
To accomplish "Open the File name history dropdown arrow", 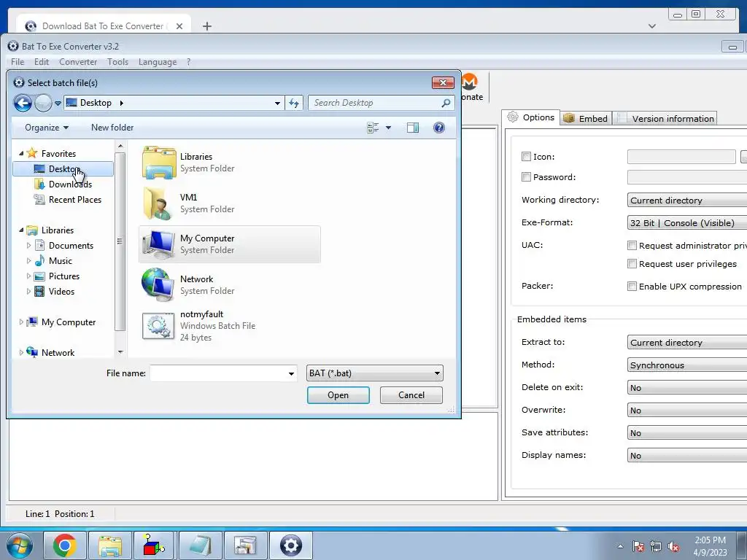I will coord(291,374).
